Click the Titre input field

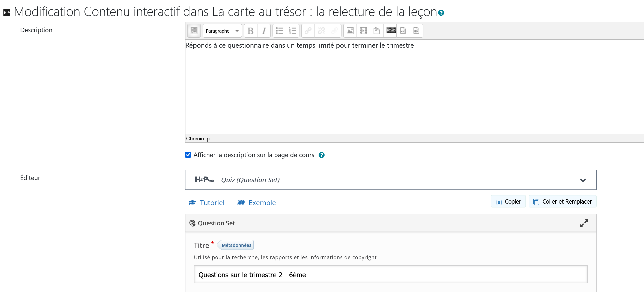pos(391,274)
